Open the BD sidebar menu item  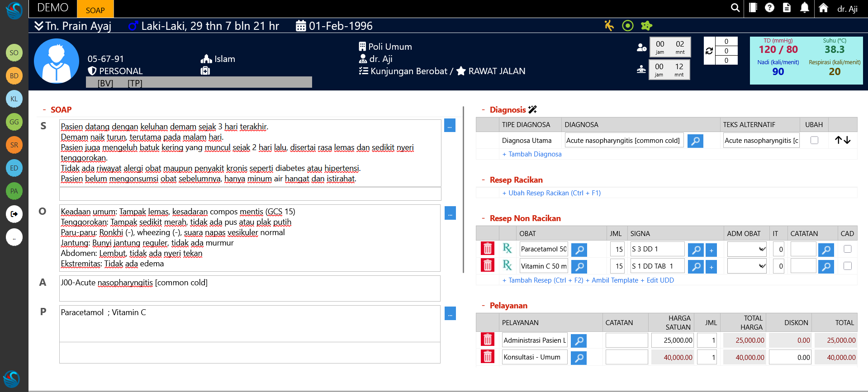pyautogui.click(x=14, y=76)
